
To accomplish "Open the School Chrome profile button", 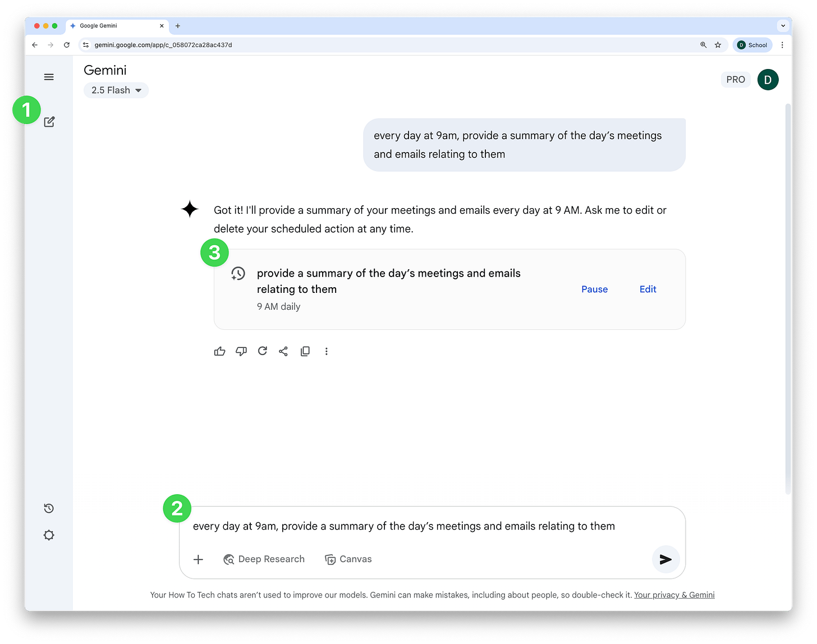I will coord(752,45).
